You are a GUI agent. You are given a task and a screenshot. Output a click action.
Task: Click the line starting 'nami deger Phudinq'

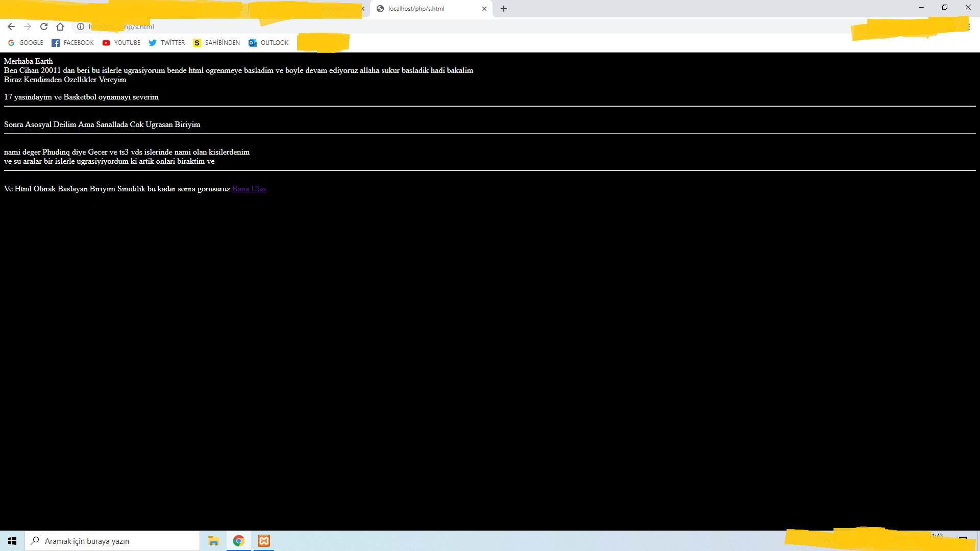127,152
